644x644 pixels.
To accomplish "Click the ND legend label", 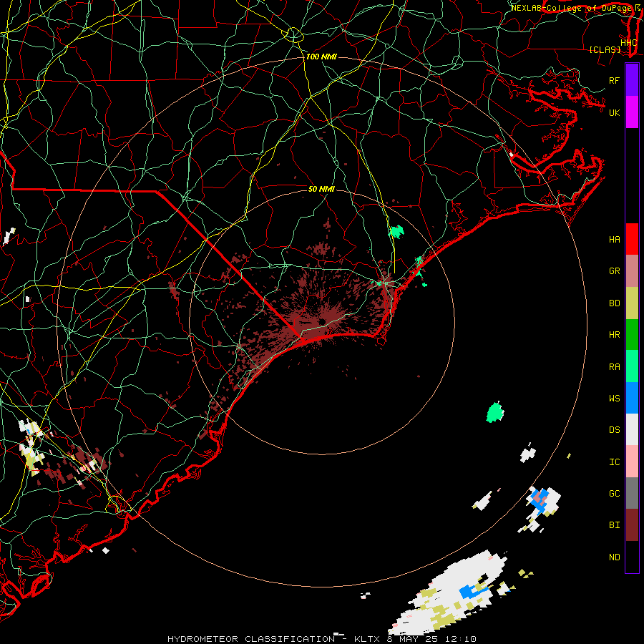I will 614,557.
